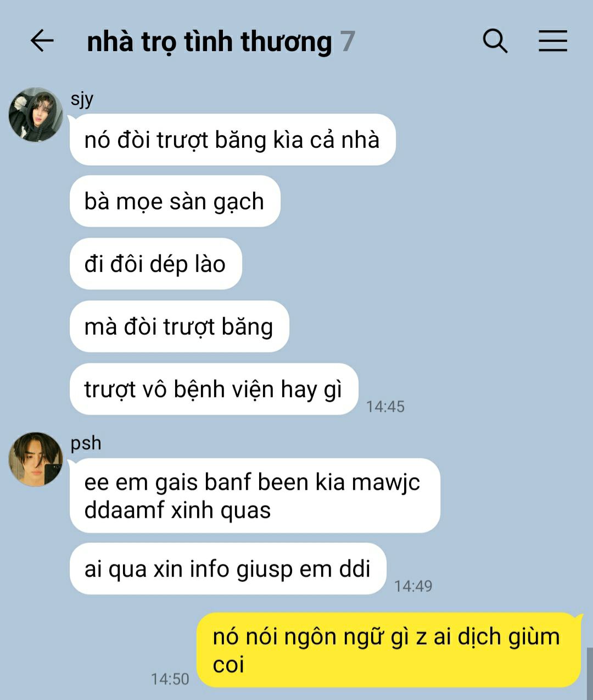Select message ai qua xin info giusp em

pyautogui.click(x=228, y=569)
